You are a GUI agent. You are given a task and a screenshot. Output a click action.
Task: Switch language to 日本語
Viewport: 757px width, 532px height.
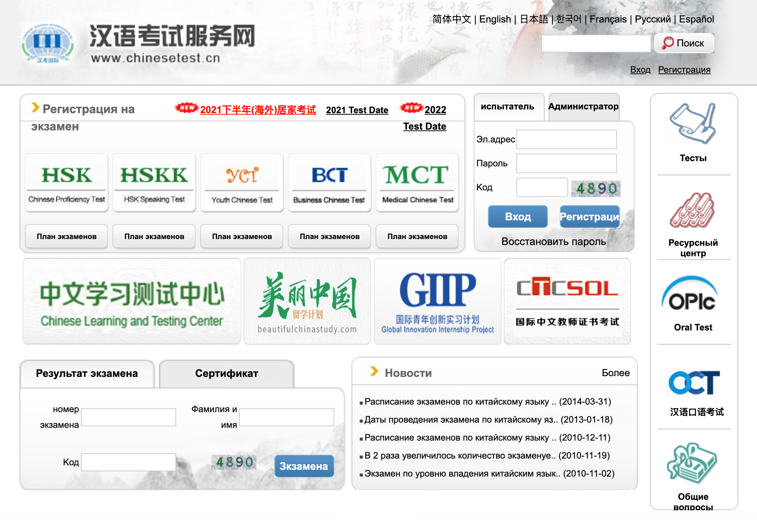coord(534,19)
